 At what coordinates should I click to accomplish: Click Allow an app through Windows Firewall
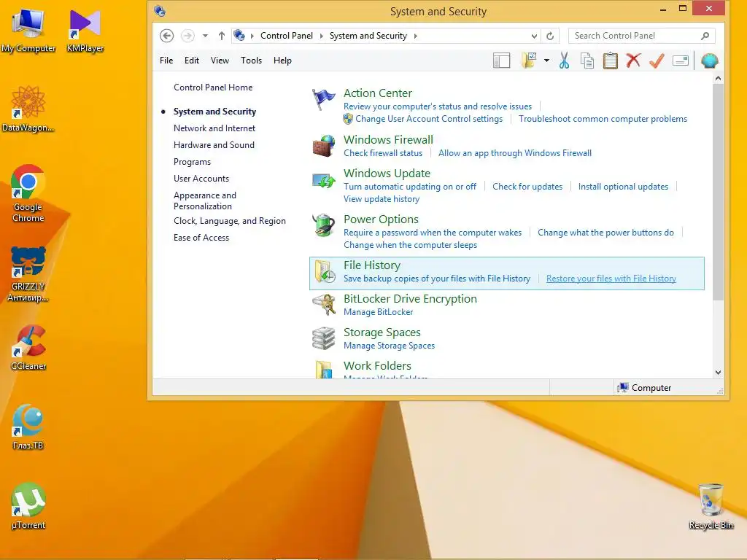pos(514,153)
